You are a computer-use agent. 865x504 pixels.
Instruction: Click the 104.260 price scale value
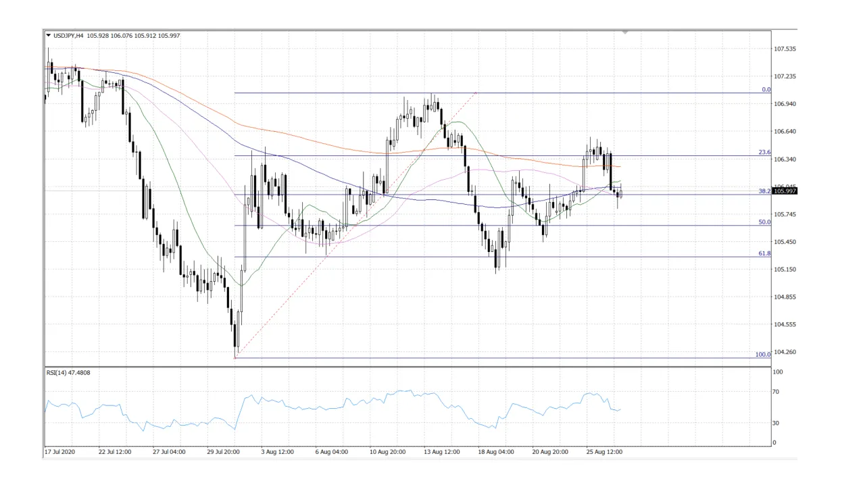click(785, 352)
